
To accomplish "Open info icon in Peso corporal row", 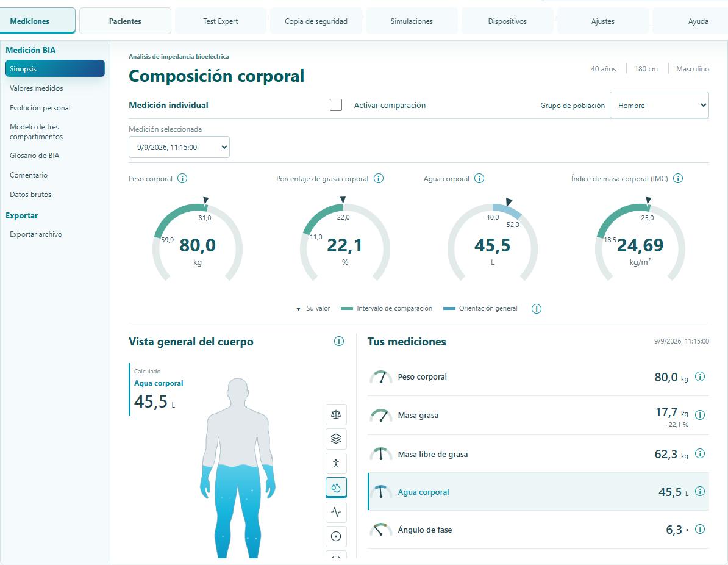I will pyautogui.click(x=700, y=377).
